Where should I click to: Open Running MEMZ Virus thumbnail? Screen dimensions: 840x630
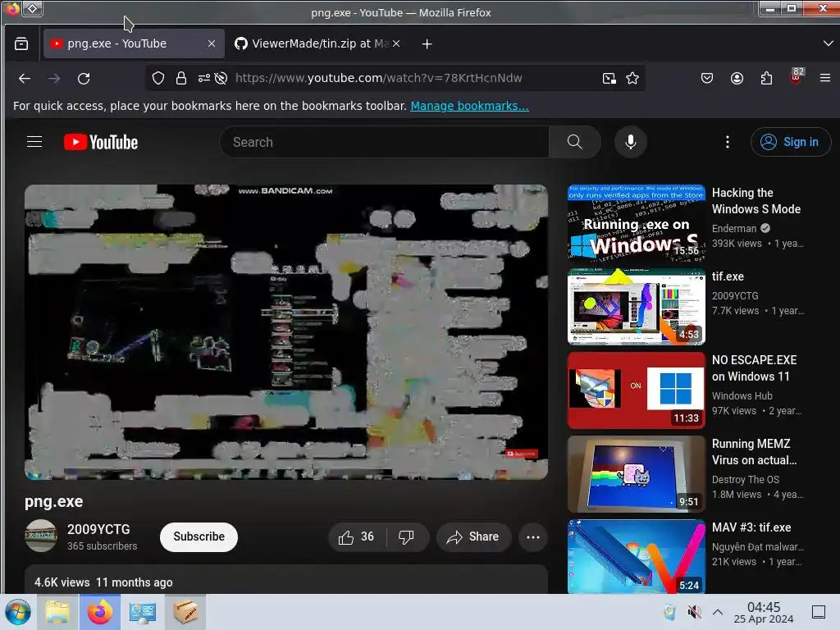pos(637,474)
